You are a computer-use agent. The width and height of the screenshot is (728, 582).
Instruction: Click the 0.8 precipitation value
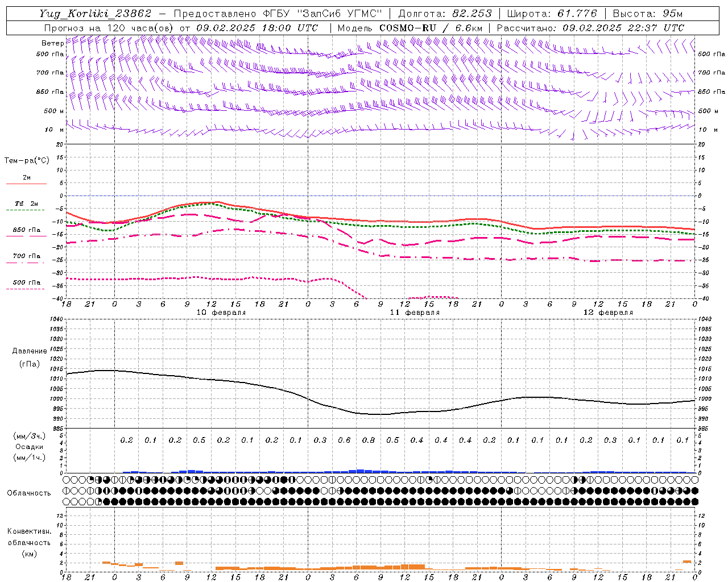tap(369, 440)
